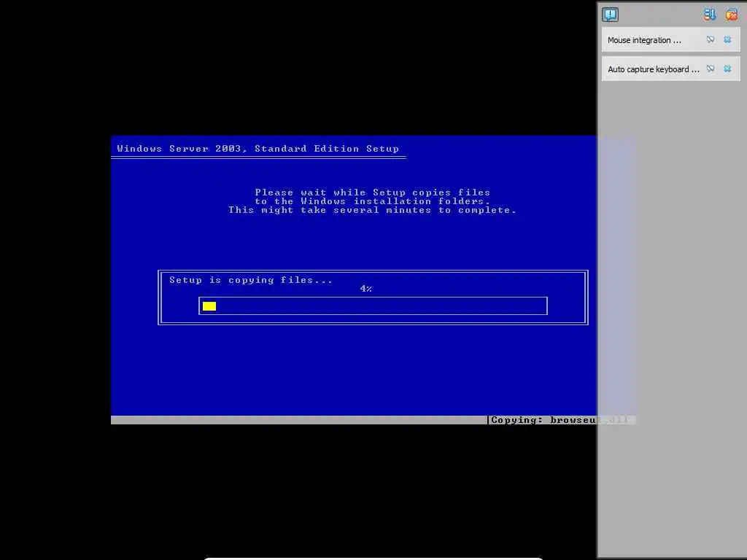Click the 'Copying: browseui.dll' status text
The image size is (747, 560).
(x=561, y=420)
